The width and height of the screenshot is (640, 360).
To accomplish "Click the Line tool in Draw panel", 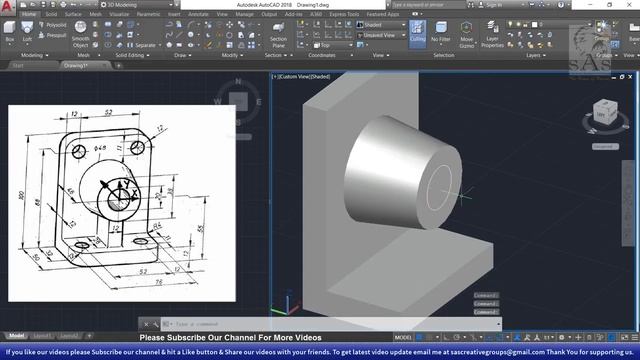I will pyautogui.click(x=179, y=35).
